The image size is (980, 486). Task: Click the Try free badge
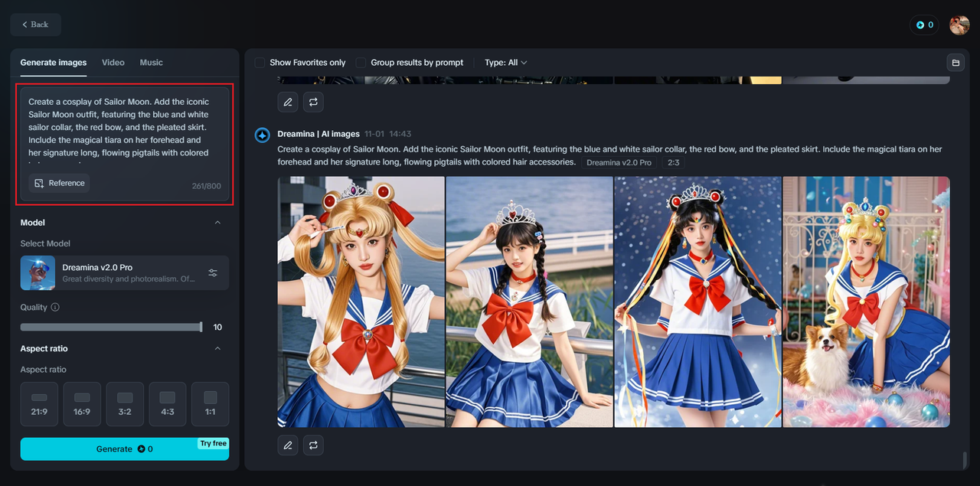(214, 444)
